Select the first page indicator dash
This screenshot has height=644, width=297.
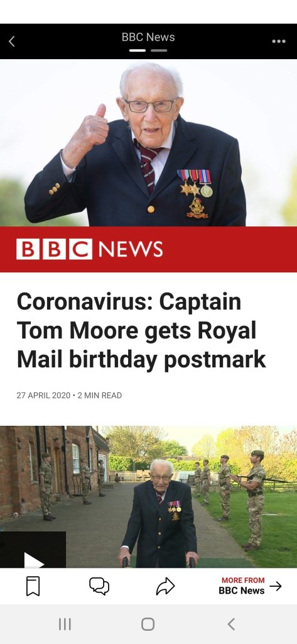pyautogui.click(x=138, y=50)
